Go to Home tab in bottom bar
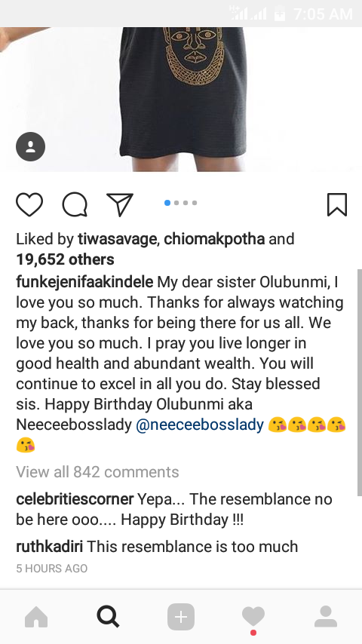This screenshot has height=644, width=362. 36,617
